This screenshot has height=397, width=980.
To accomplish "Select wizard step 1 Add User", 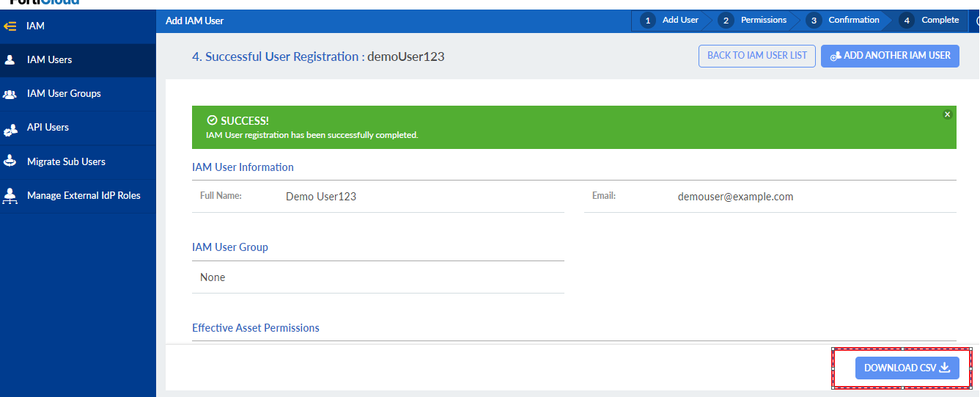I will [x=671, y=21].
